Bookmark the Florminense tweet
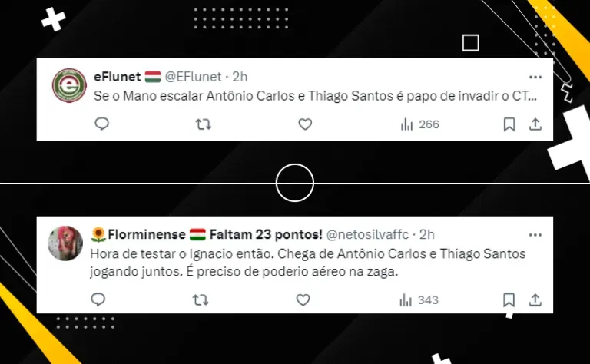Image resolution: width=590 pixels, height=364 pixels. click(x=509, y=300)
